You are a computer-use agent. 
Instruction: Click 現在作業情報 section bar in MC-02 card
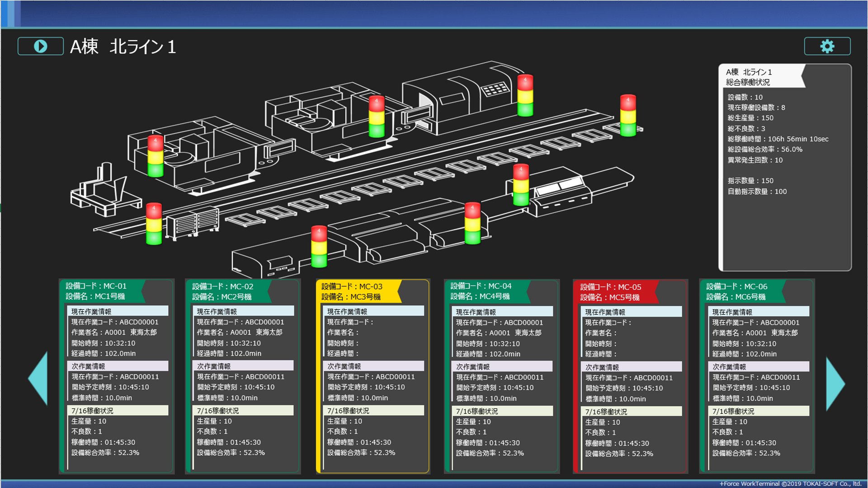tap(244, 311)
